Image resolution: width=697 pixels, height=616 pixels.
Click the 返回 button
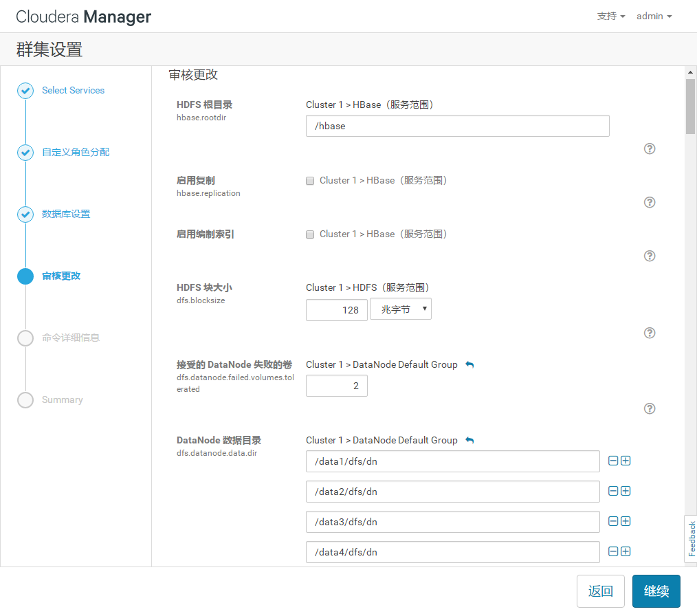[x=600, y=591]
